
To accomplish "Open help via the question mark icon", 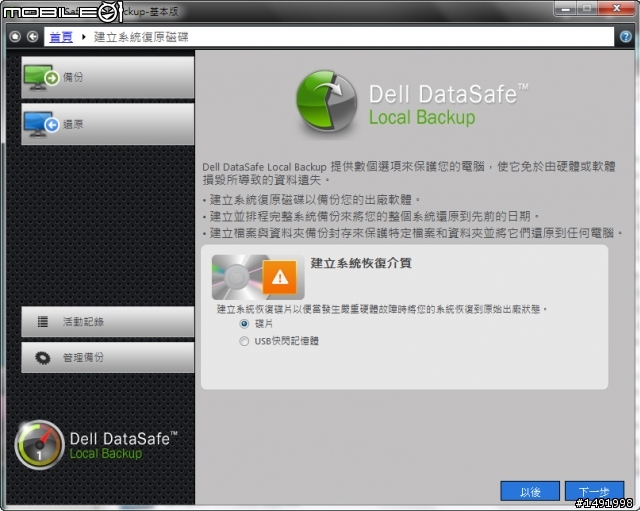I will coord(625,37).
